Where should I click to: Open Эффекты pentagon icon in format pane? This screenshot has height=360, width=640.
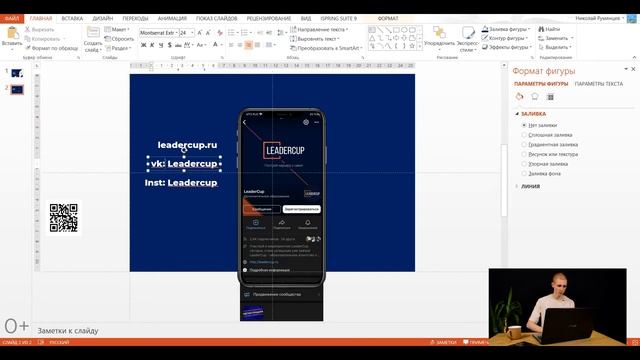coord(535,97)
